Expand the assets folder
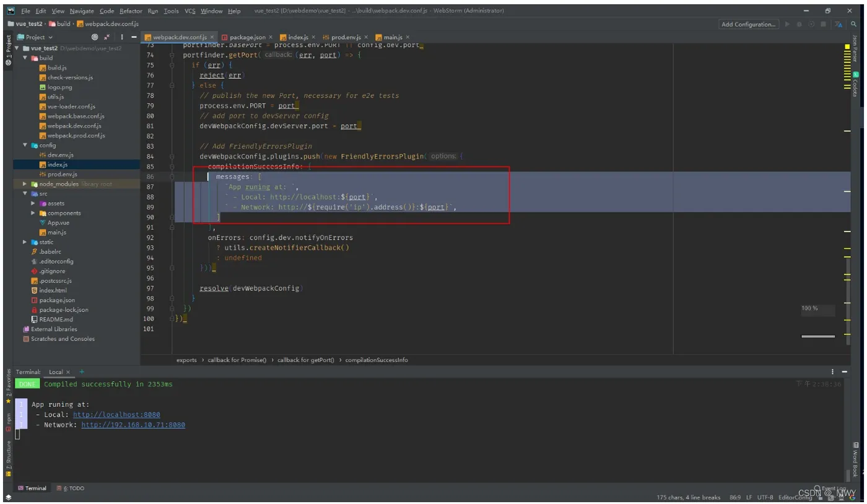867x504 pixels. tap(33, 203)
